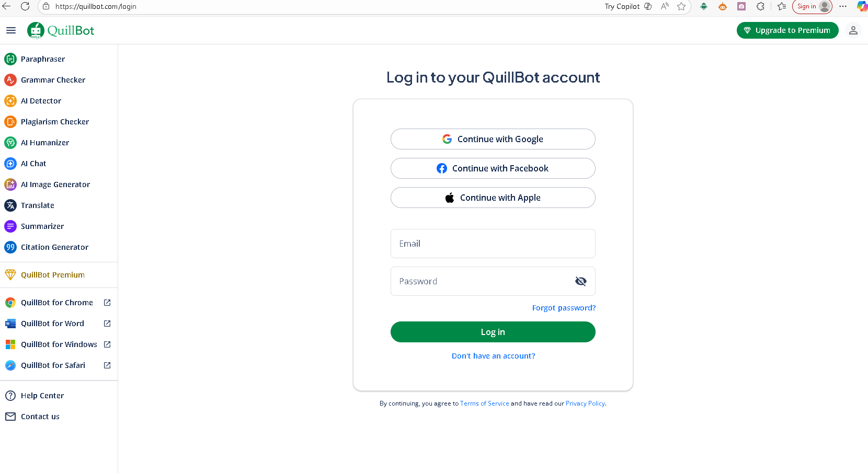Screen dimensions: 868x473
Task: Click the Forgot password link
Action: [564, 308]
